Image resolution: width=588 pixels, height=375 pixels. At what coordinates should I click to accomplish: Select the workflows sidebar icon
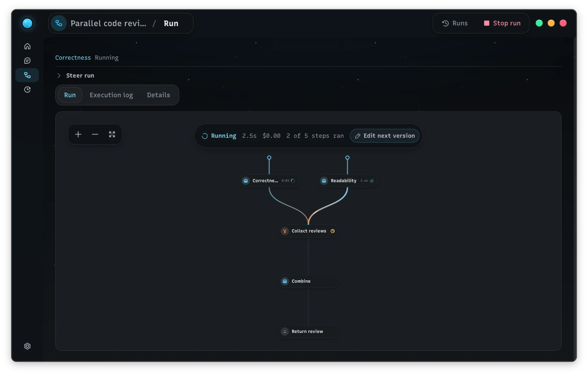click(27, 75)
